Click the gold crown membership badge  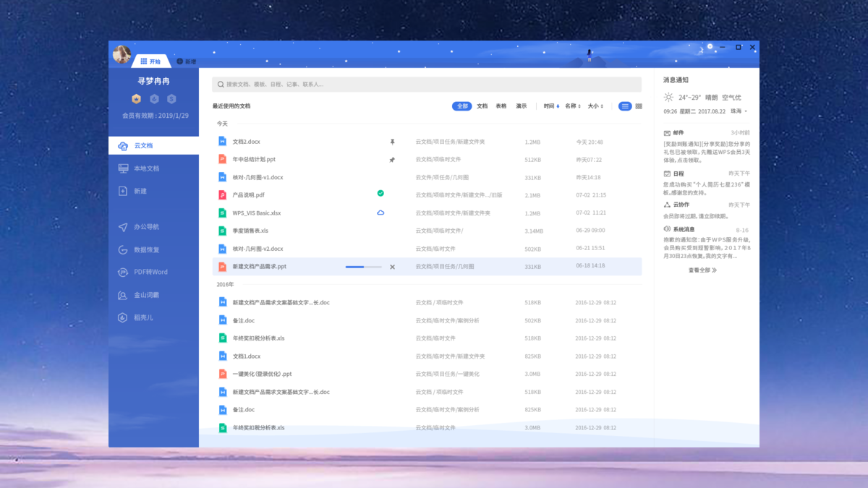(136, 99)
